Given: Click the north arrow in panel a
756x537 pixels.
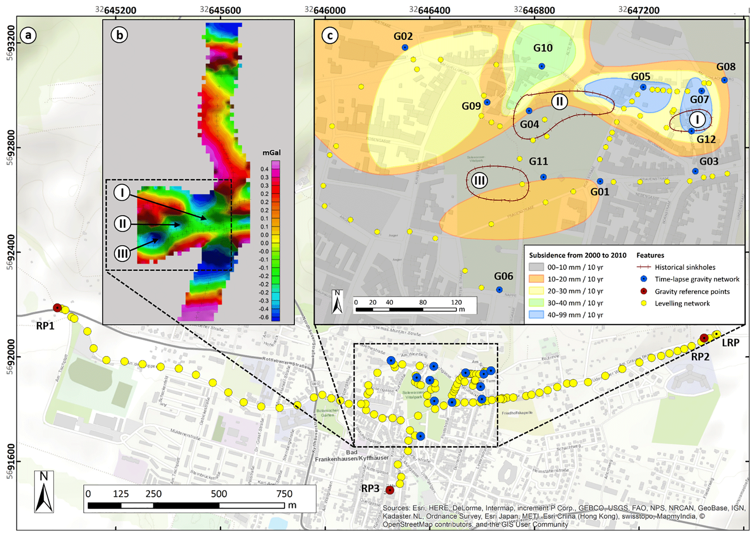Looking at the screenshot, I should [x=44, y=492].
